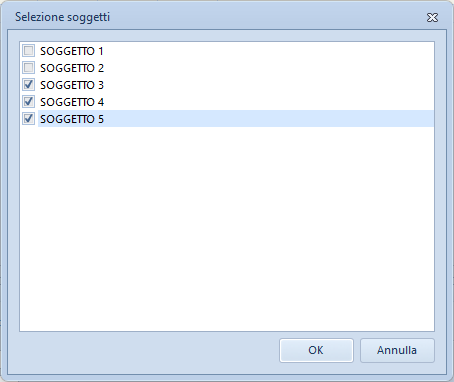
Task: Highlight the SOGGETTO 2 list entry label
Action: pos(72,68)
